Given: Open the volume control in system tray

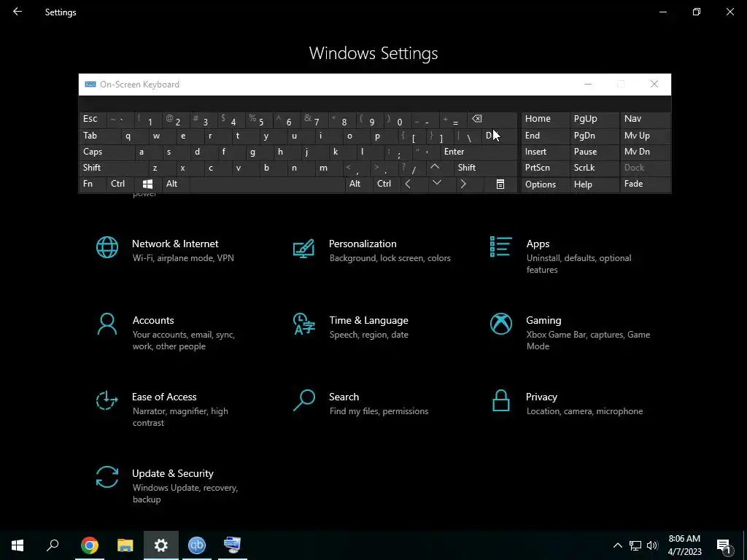Looking at the screenshot, I should point(652,545).
